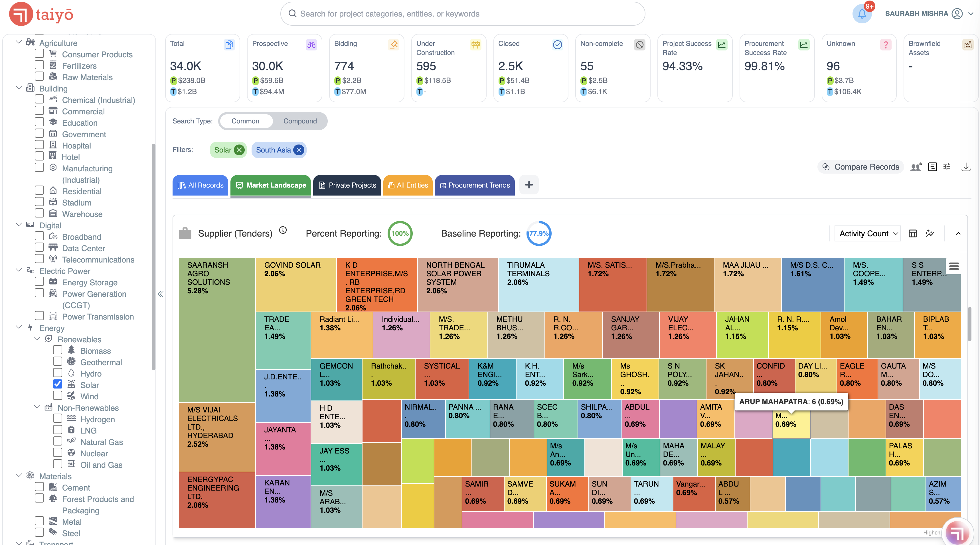Open the Activity Count dropdown
Viewport: 980px width, 545px height.
pos(868,233)
